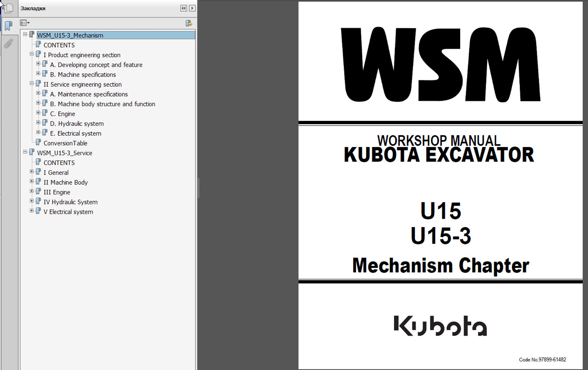The image size is (588, 370).
Task: Open the Attachments paperclip panel
Action: (x=8, y=43)
